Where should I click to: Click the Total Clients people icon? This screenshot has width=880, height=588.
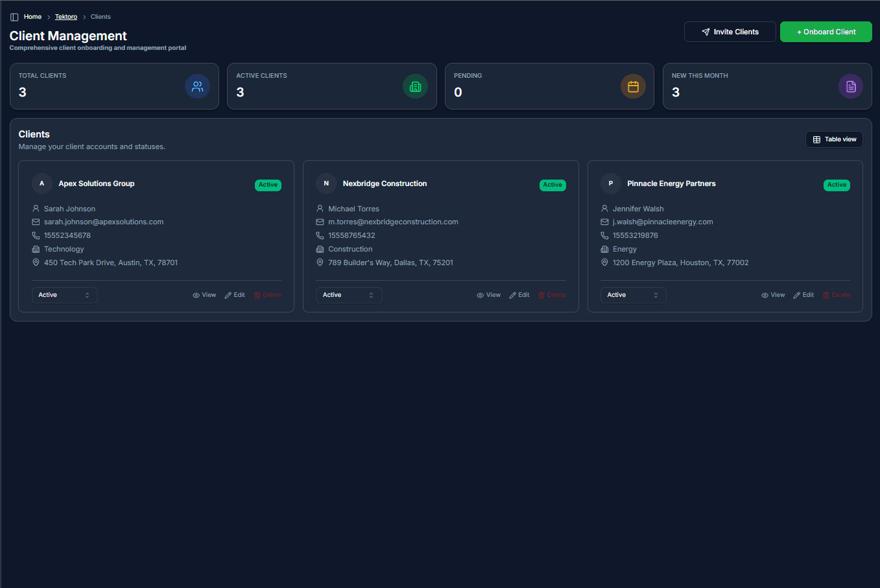[197, 86]
